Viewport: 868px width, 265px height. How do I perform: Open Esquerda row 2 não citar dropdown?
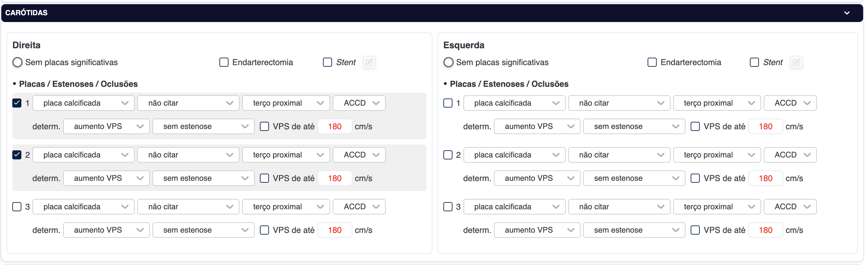coord(619,155)
